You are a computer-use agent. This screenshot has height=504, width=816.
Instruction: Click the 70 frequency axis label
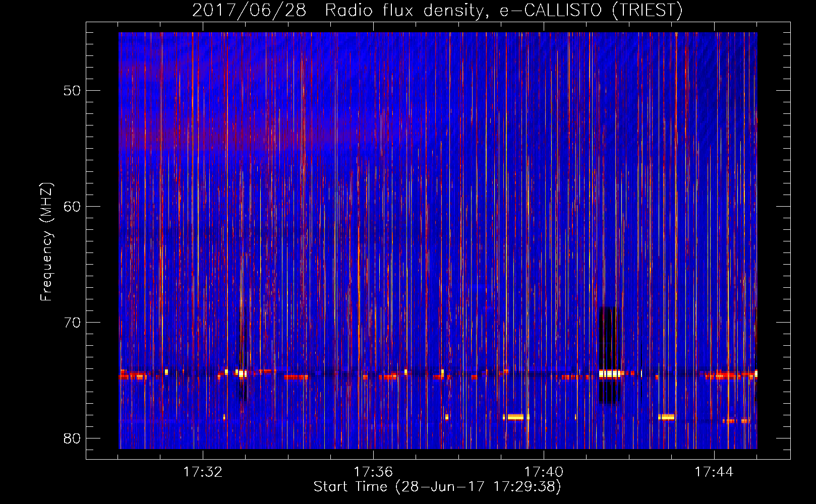(72, 323)
